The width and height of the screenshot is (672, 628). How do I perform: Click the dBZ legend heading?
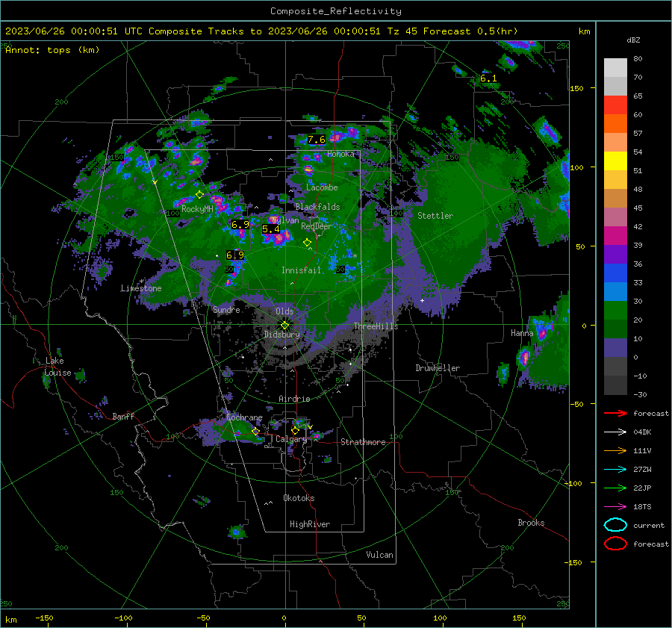pos(633,40)
